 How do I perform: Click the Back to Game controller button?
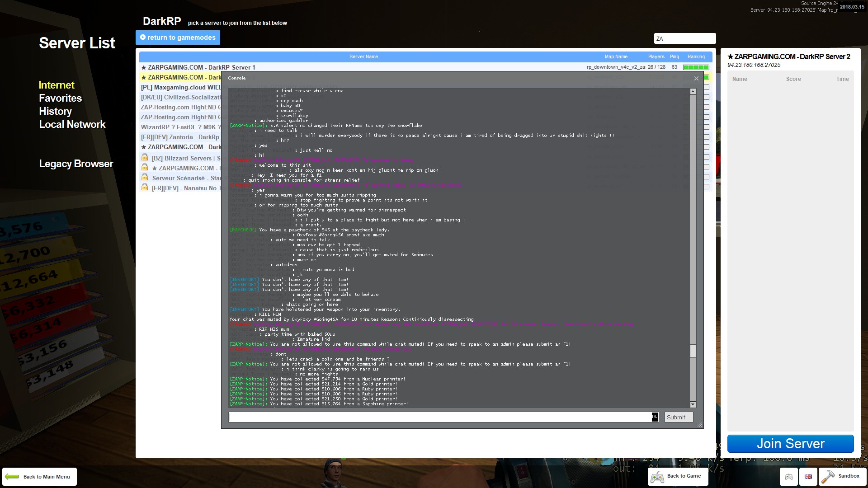point(678,476)
